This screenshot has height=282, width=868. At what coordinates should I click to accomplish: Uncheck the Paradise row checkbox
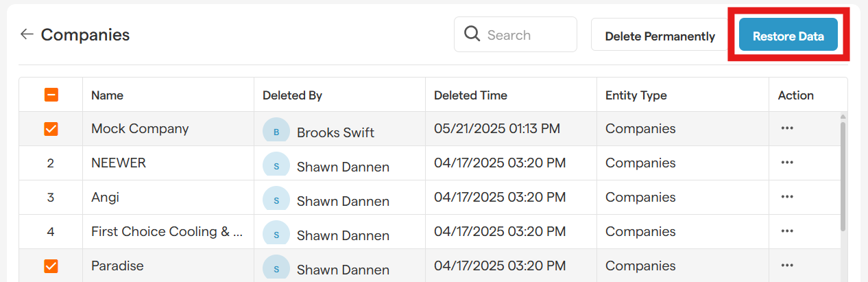pos(51,266)
